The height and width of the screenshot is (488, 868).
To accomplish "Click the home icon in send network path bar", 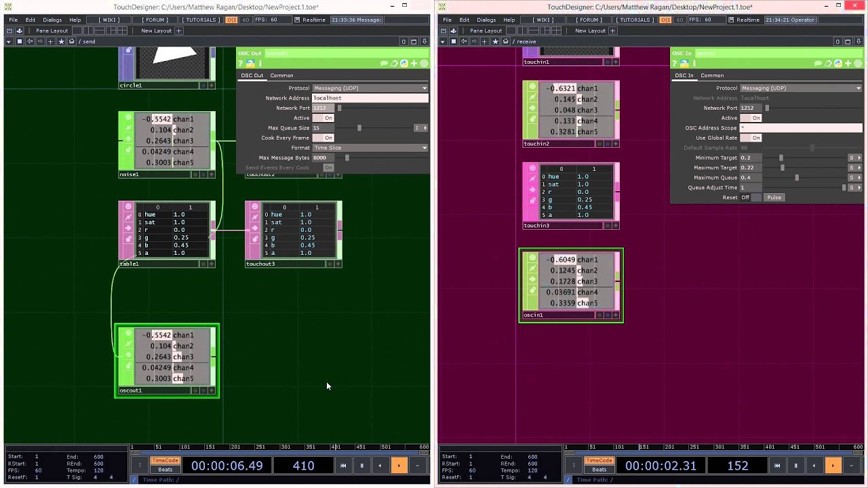I will coord(71,41).
